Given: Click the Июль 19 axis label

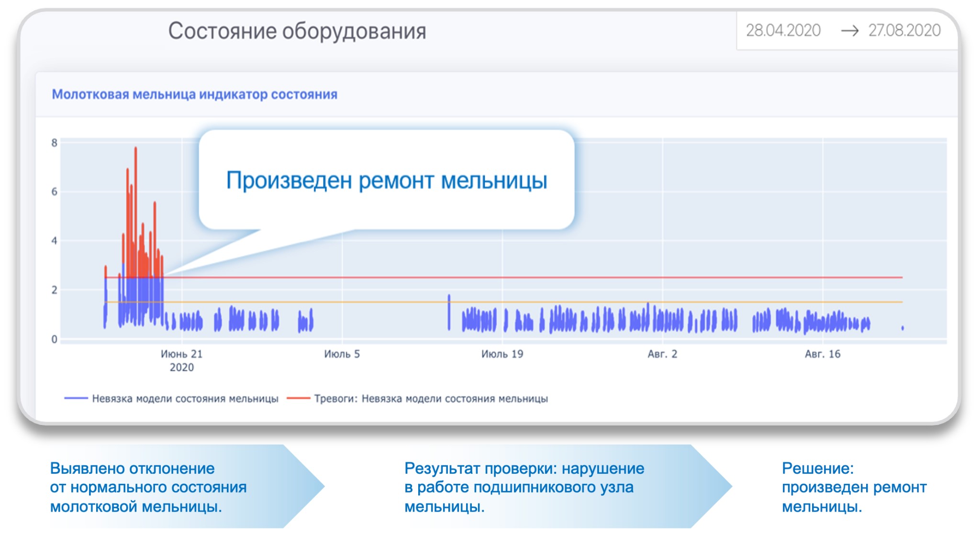Looking at the screenshot, I should click(x=502, y=354).
